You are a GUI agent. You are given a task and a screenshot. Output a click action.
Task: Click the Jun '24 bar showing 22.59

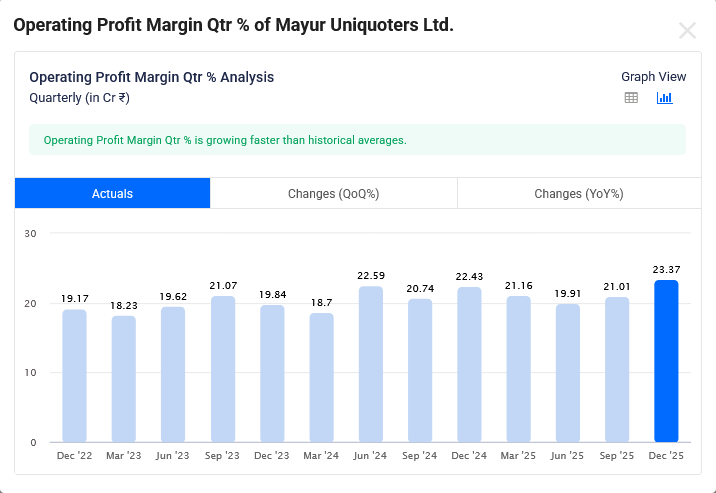tap(370, 364)
